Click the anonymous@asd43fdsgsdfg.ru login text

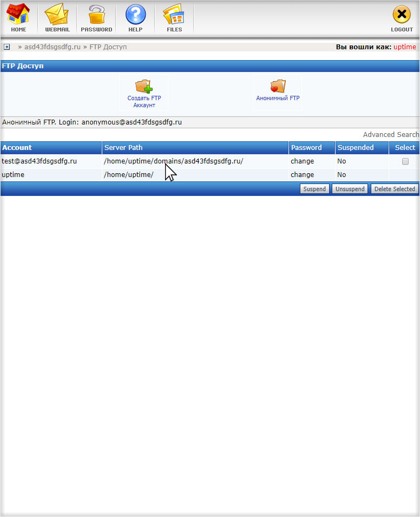click(x=132, y=122)
